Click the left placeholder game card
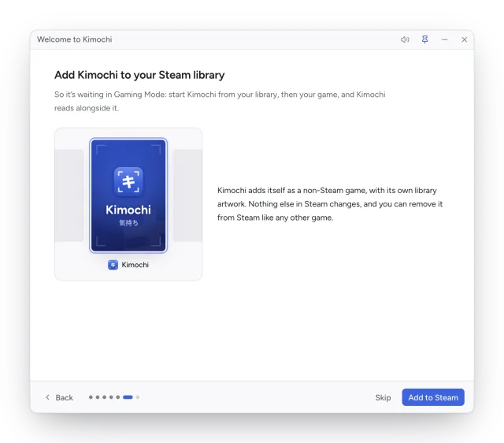Image resolution: width=504 pixels, height=443 pixels. pos(69,195)
